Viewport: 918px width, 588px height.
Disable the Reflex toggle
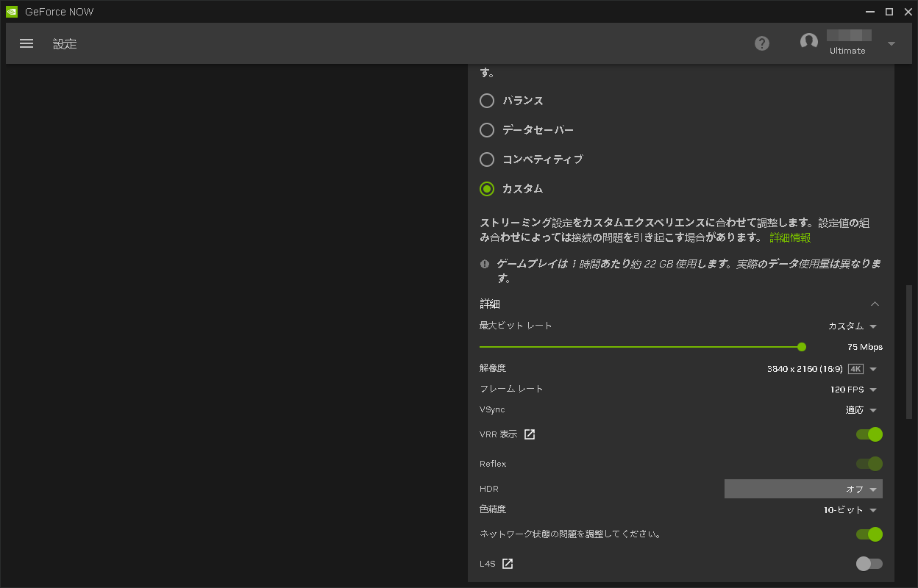[x=869, y=464]
